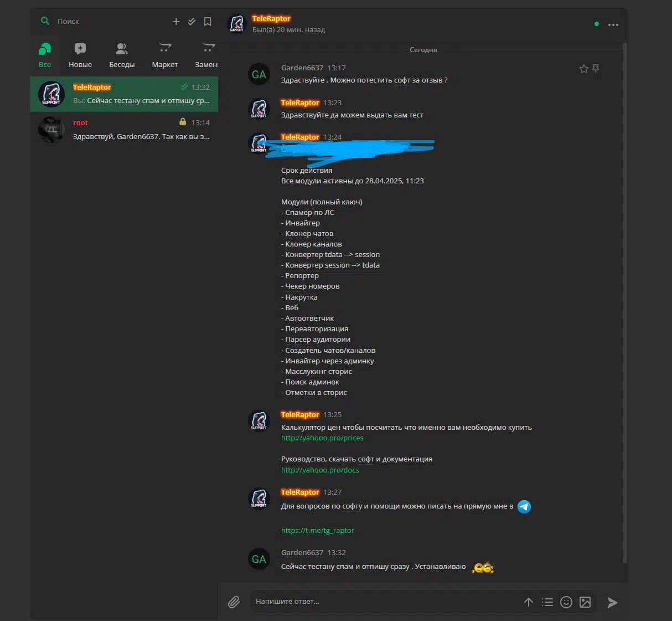
Task: Switch to the Все tab
Action: [45, 55]
